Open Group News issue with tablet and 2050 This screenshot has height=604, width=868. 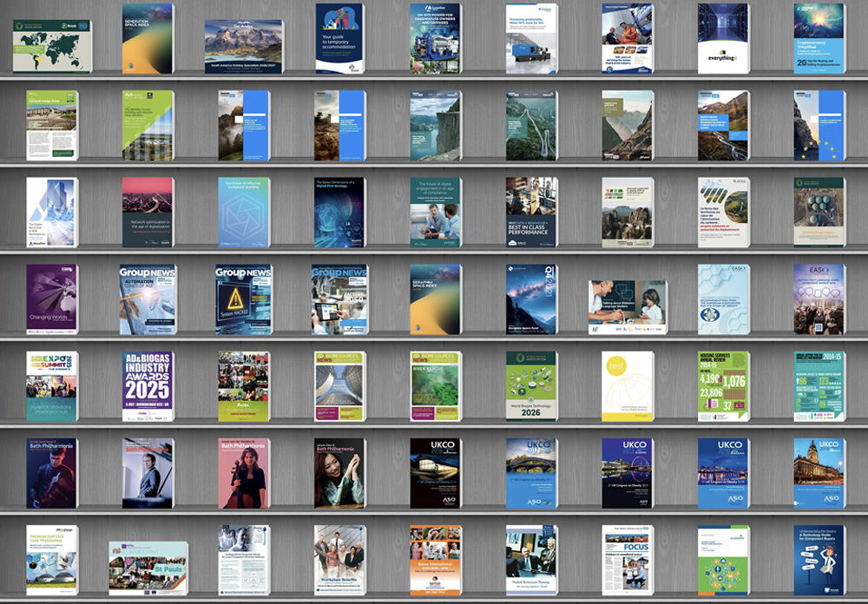[x=340, y=299]
